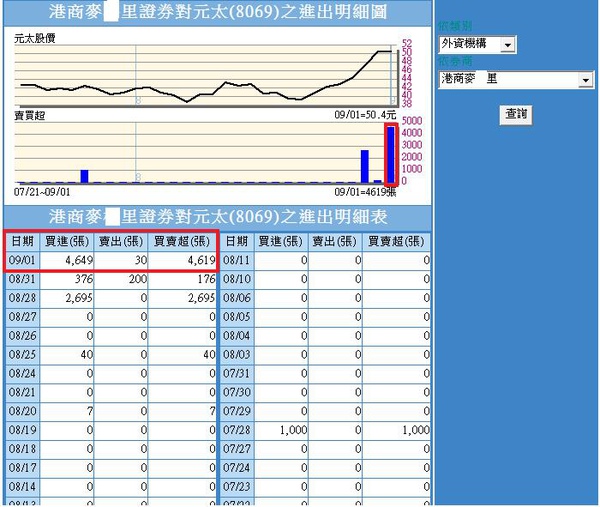Viewport: 600px width, 507px height.
Task: Click the 176 net value for 08/31
Action: tap(207, 279)
